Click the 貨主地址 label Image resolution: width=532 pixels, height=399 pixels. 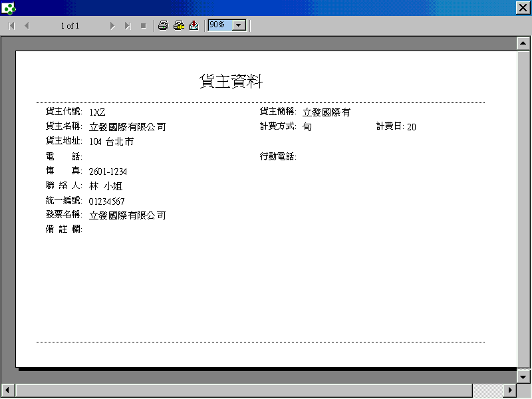pyautogui.click(x=64, y=141)
